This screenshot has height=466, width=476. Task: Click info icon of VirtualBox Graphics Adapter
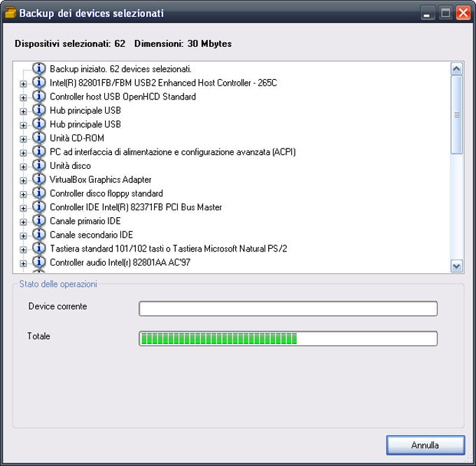click(39, 179)
